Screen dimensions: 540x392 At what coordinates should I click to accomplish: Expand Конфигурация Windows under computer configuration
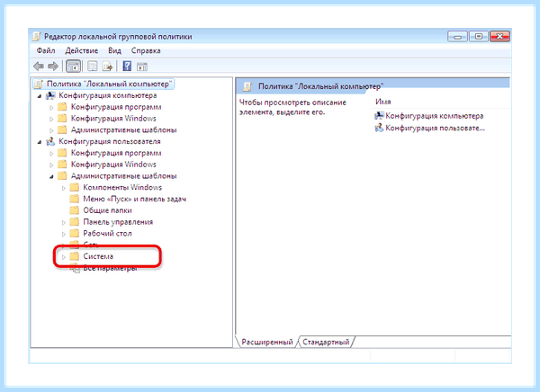coord(51,119)
